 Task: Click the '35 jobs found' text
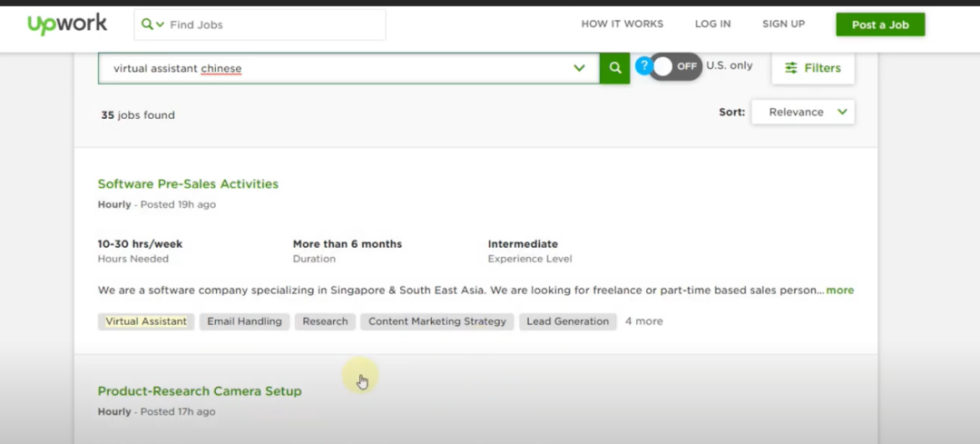[x=138, y=115]
